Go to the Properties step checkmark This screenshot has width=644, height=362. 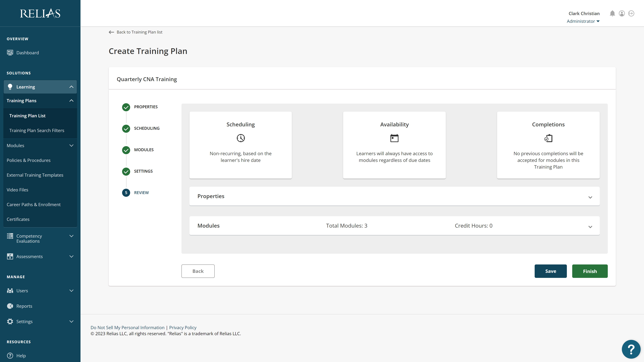(126, 107)
